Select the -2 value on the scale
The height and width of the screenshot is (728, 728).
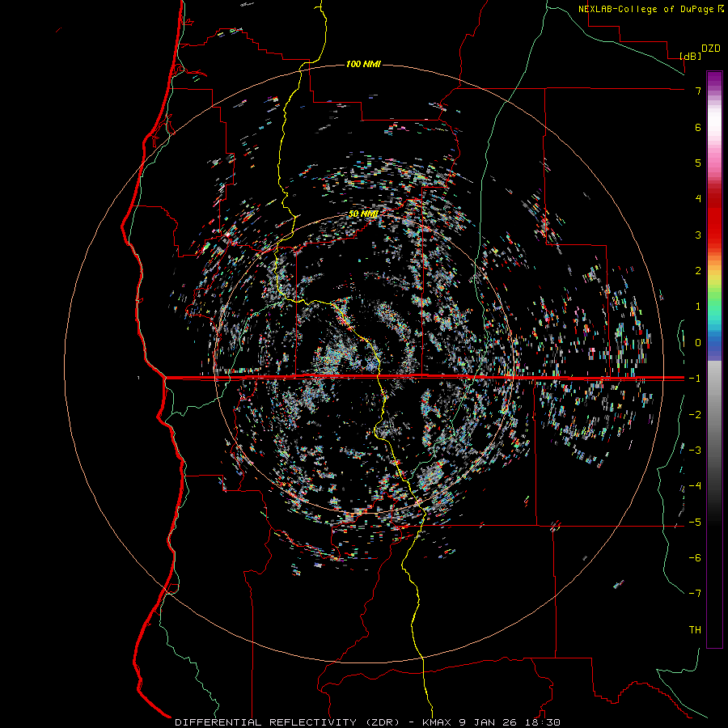tap(695, 415)
